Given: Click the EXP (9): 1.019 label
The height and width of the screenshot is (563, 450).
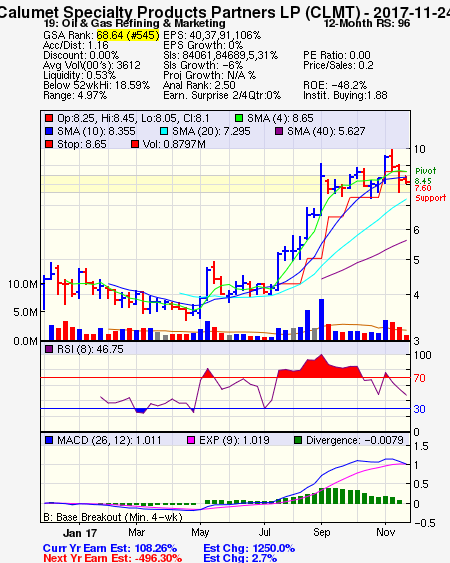Looking at the screenshot, I should click(234, 440).
